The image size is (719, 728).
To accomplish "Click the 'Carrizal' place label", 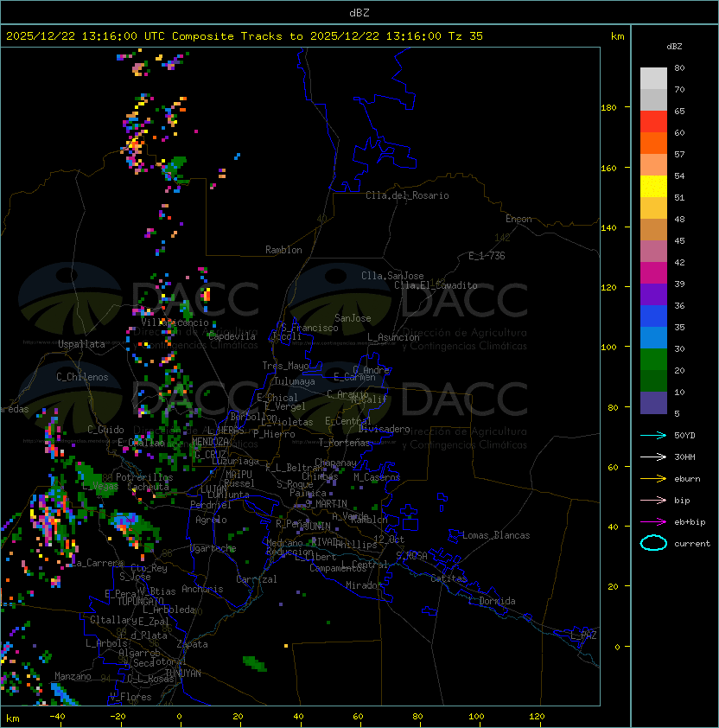I will point(256,579).
